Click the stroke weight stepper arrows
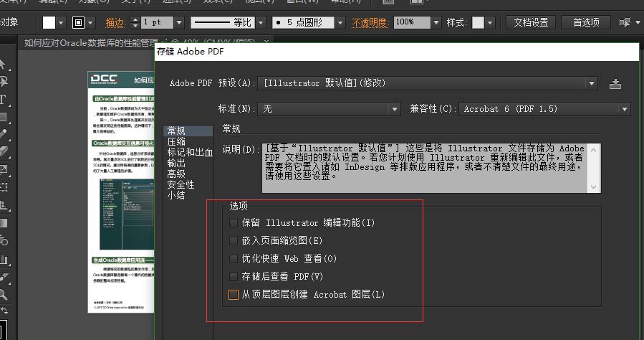 click(135, 23)
